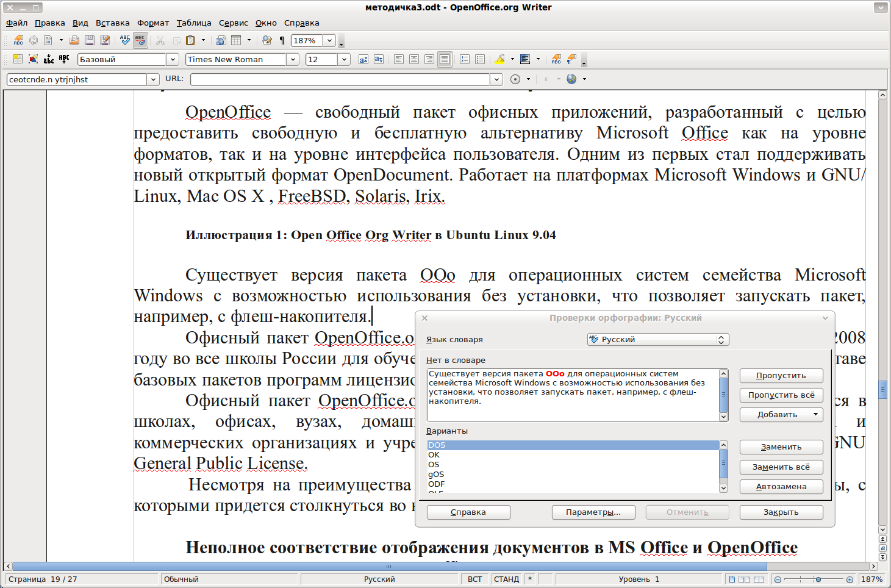Select suggestion ODF in Варианты list
This screenshot has height=588, width=891.
coord(573,484)
